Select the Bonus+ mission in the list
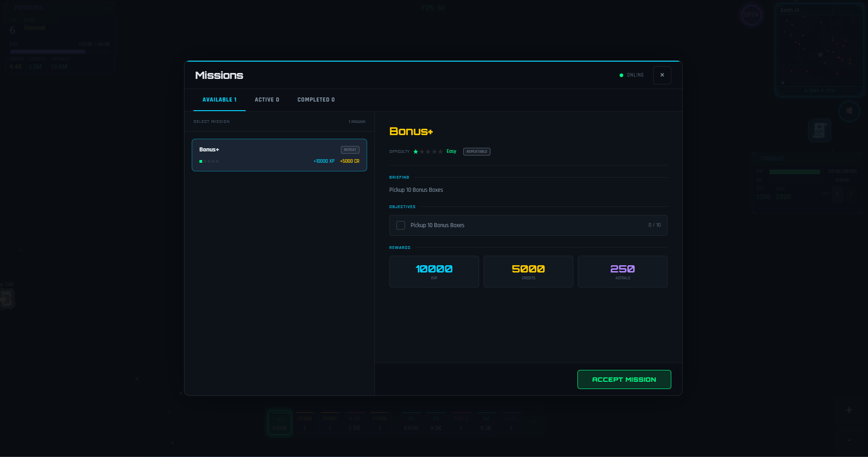868x457 pixels. click(279, 155)
